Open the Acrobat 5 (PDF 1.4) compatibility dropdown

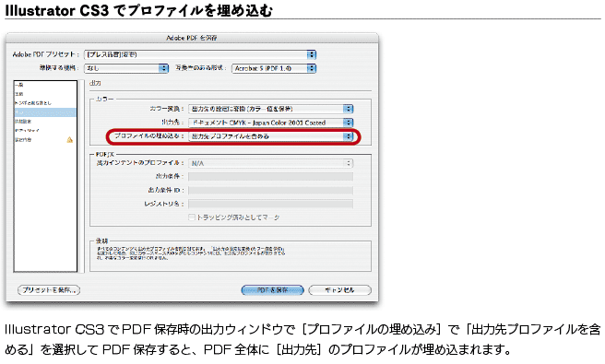click(274, 68)
